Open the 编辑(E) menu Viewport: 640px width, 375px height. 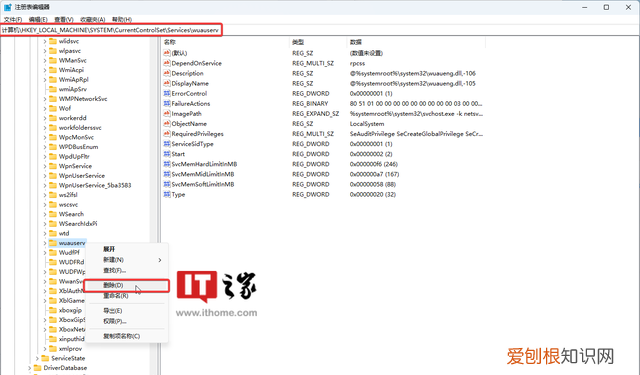[x=38, y=20]
